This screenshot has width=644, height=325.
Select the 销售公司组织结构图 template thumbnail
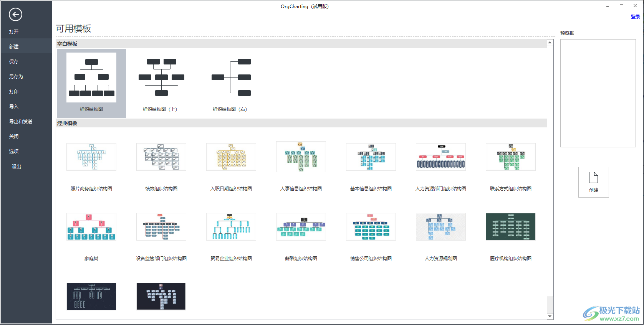(x=371, y=227)
